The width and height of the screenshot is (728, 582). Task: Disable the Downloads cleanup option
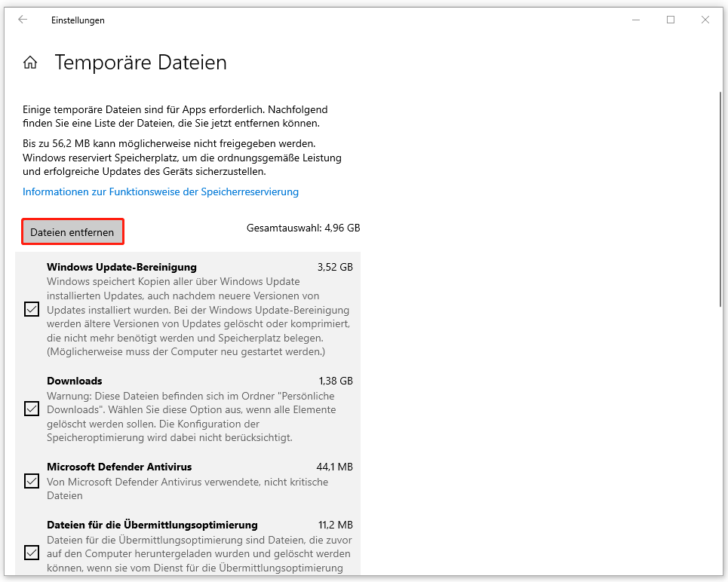[31, 409]
